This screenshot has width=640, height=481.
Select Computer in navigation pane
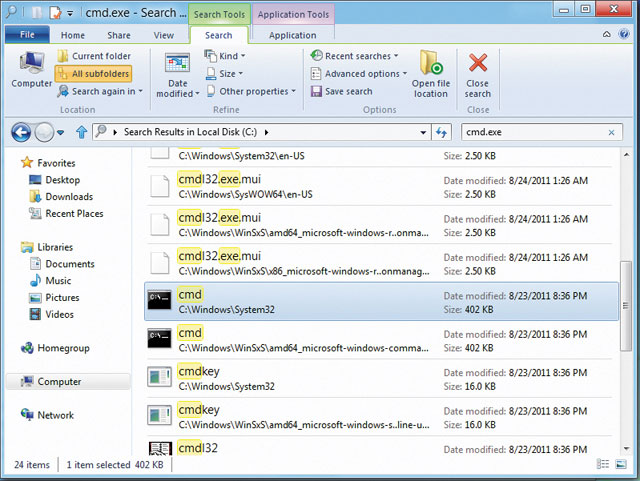[x=68, y=381]
